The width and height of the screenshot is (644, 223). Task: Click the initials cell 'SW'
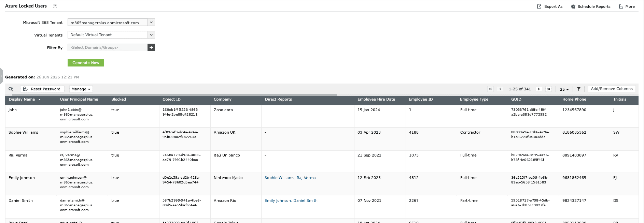click(x=616, y=132)
